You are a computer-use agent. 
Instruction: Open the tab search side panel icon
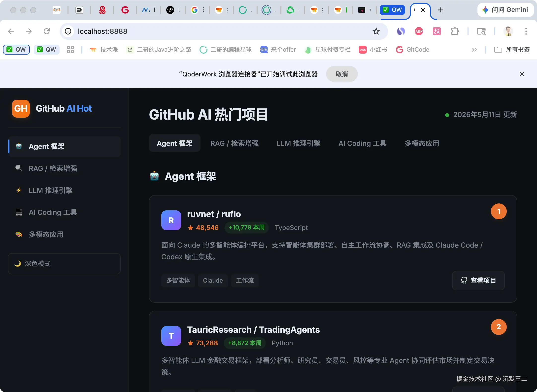point(481,31)
